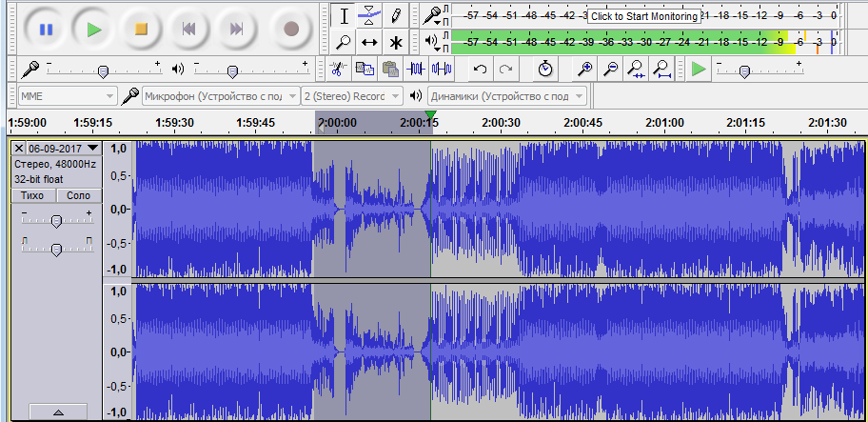
Task: Adjust the track pan slider
Action: click(x=56, y=250)
